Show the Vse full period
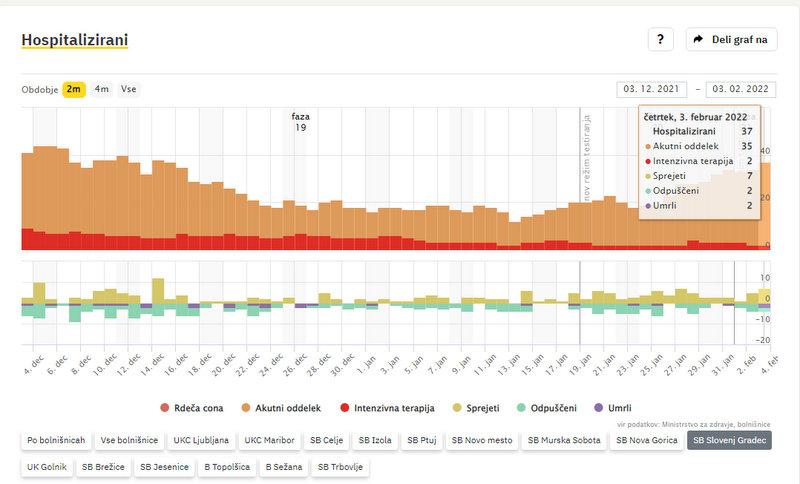800x484 pixels. point(128,89)
